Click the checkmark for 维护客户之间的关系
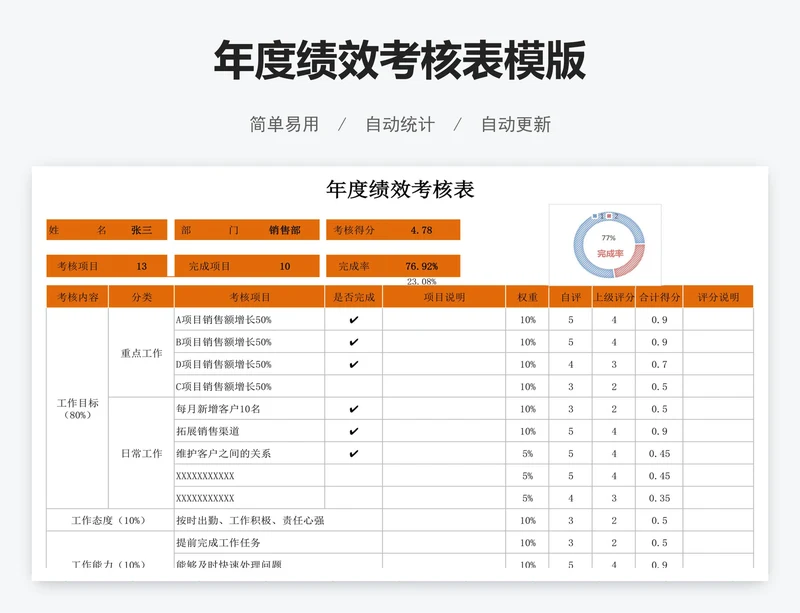This screenshot has width=800, height=613. 353,453
